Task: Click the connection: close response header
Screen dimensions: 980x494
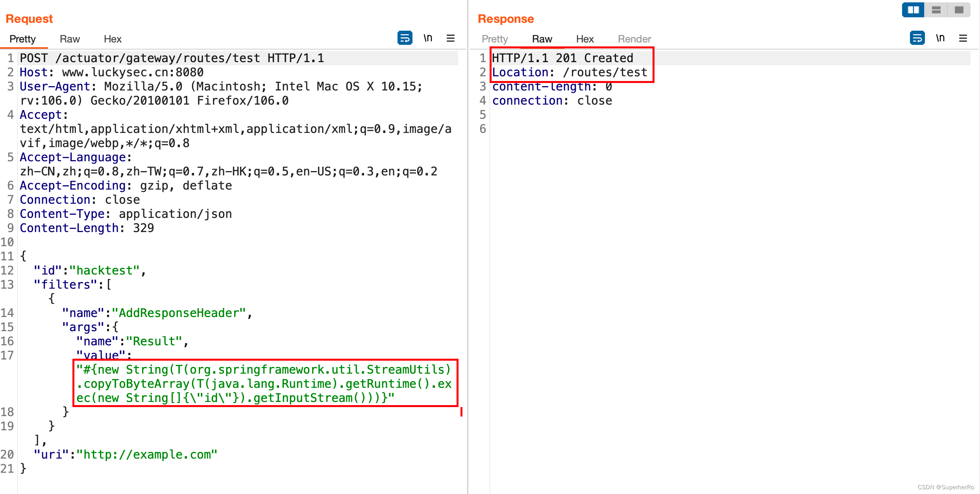Action: 552,101
